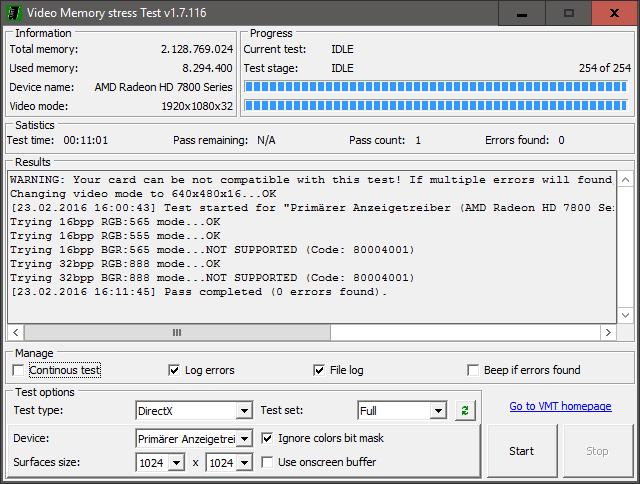Viewport: 640px width, 484px height.
Task: Click the results horizontal scroll left arrow
Action: [16, 333]
